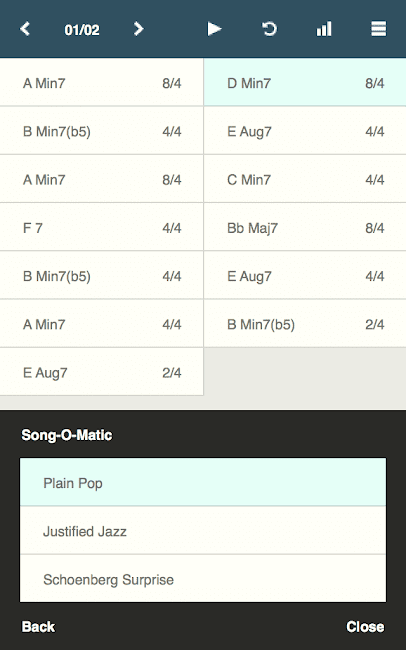Image resolution: width=406 pixels, height=650 pixels.
Task: Select the Bb Maj7 chord cell
Action: point(305,227)
